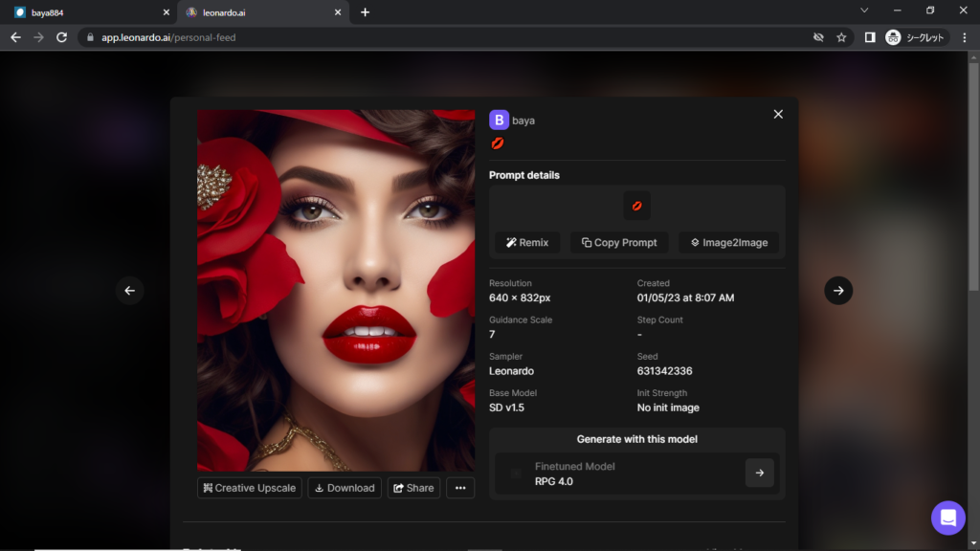Open the Chrome three-dot menu
This screenshot has height=551, width=980.
[964, 37]
